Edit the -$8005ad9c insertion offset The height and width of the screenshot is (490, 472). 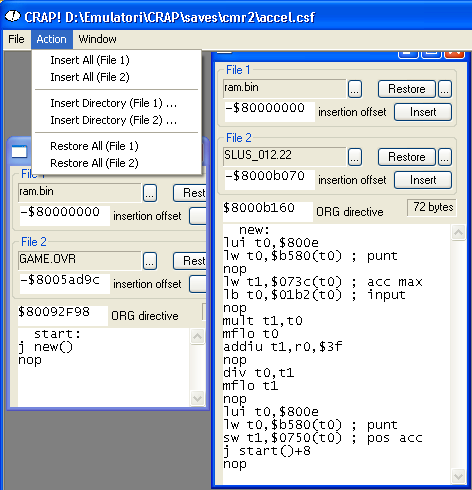coord(65,283)
